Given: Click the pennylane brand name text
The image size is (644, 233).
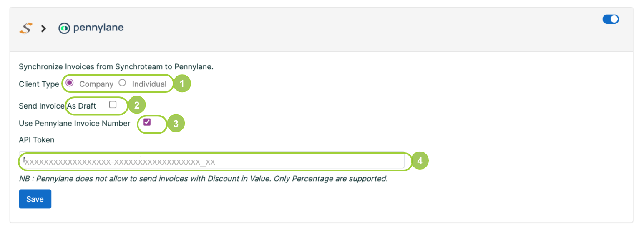Looking at the screenshot, I should pyautogui.click(x=98, y=28).
